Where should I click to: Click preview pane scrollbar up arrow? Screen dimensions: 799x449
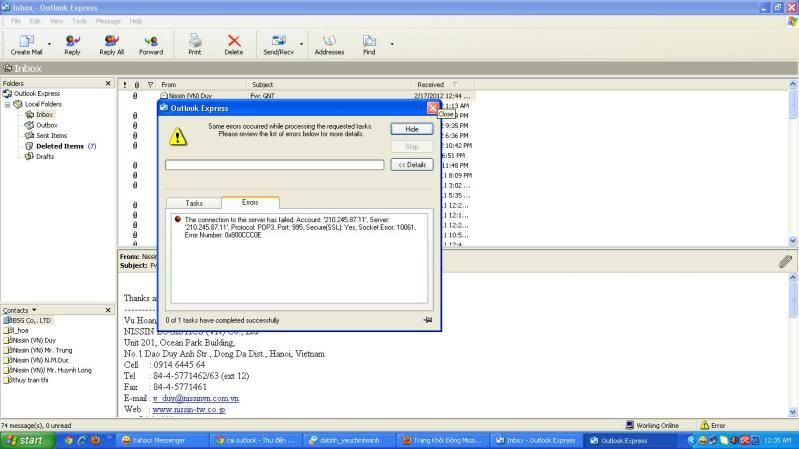point(792,278)
